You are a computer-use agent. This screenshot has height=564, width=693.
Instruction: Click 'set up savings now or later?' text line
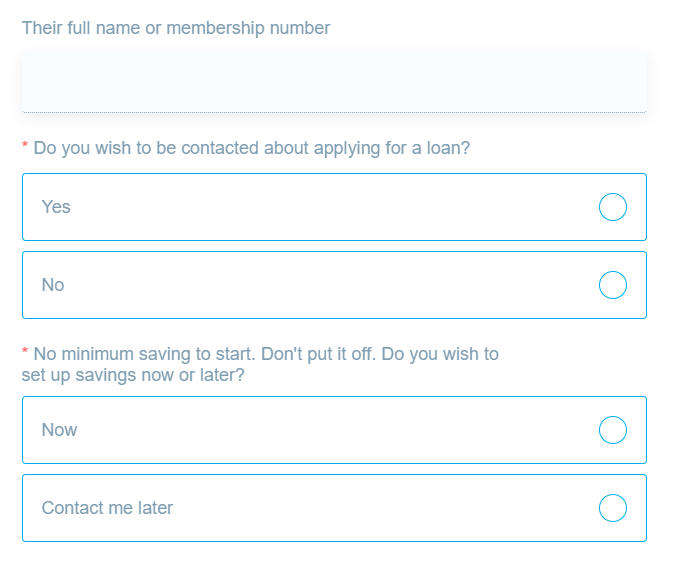133,375
